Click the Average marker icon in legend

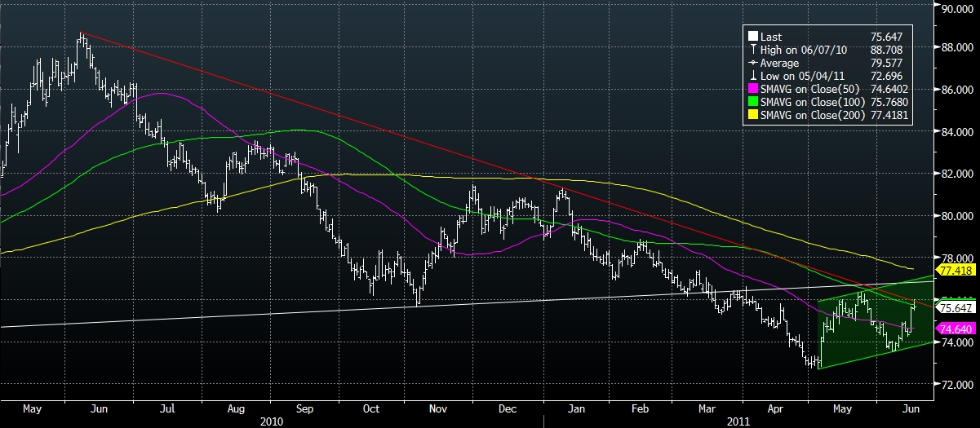pos(752,63)
